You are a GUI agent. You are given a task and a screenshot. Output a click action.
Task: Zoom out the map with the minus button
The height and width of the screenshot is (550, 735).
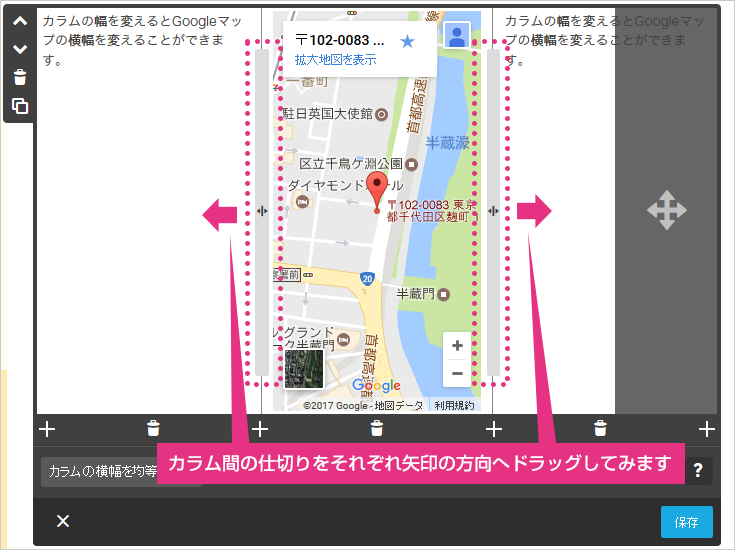click(x=457, y=374)
